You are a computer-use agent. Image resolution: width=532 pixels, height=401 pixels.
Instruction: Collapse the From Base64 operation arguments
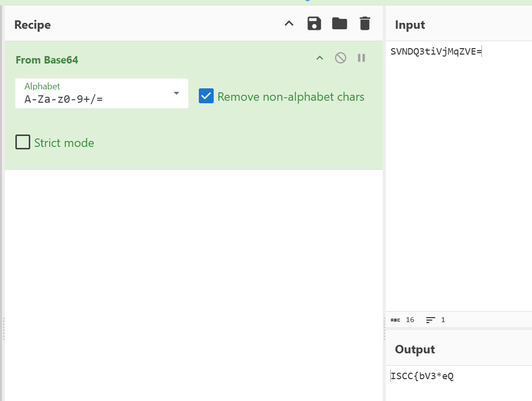pos(320,59)
